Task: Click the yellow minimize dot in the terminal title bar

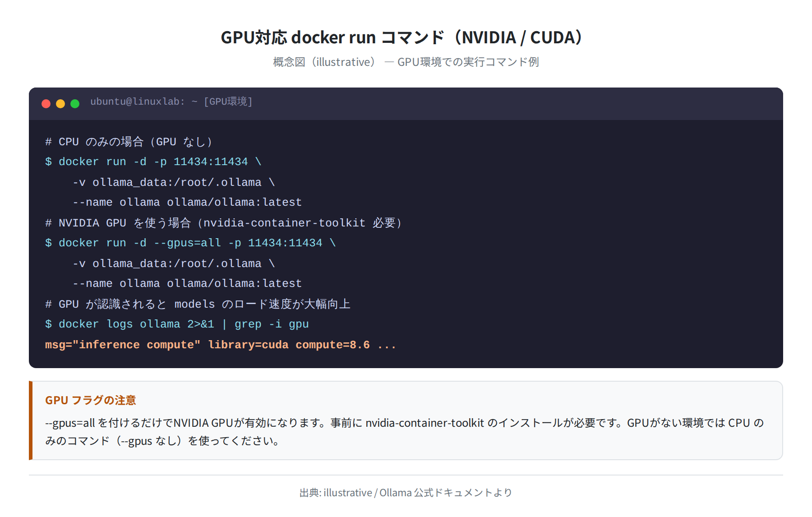Action: 60,104
